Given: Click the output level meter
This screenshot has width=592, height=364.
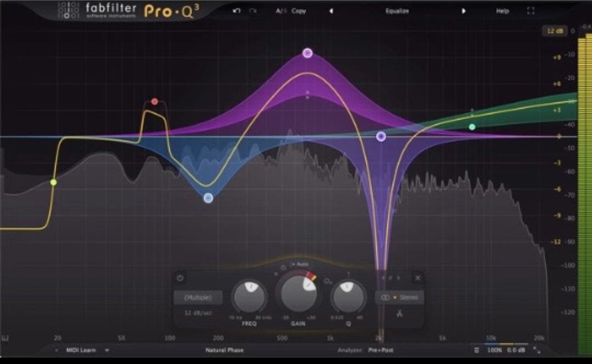Looking at the screenshot, I should point(585,195).
